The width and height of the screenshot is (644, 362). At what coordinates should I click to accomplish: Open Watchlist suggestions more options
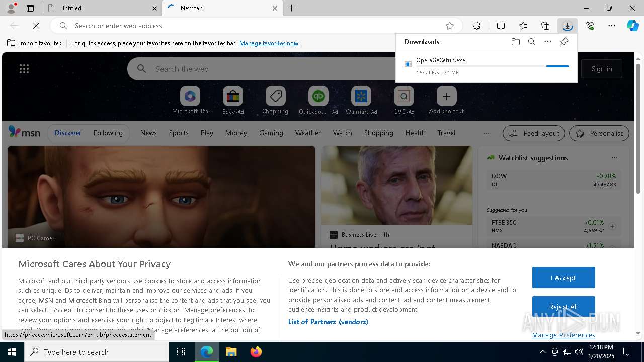[x=614, y=158]
